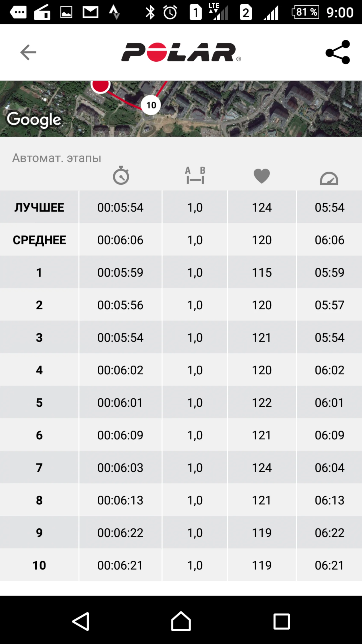Open the Android recent apps button

[x=282, y=621]
